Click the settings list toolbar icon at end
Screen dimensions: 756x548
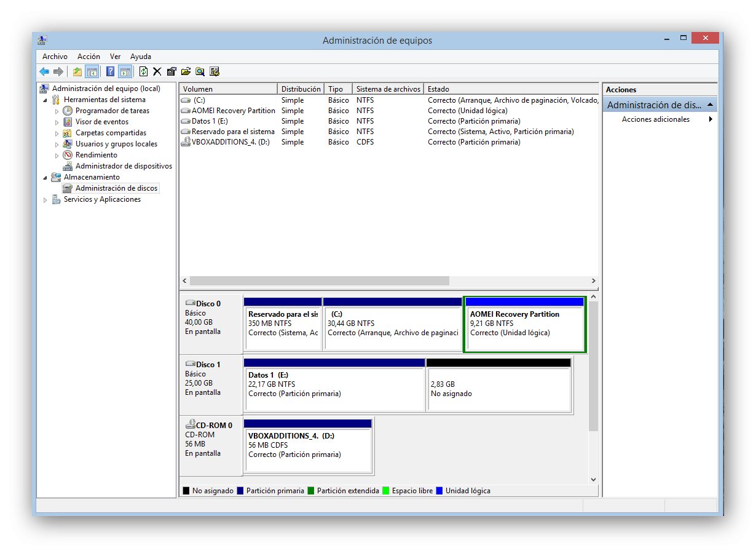coord(215,71)
